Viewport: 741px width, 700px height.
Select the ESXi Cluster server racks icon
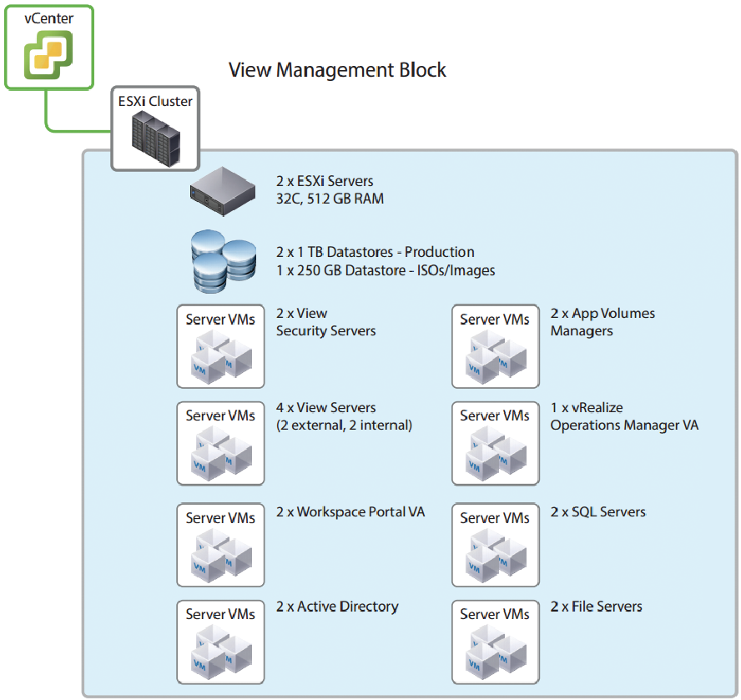click(x=155, y=138)
